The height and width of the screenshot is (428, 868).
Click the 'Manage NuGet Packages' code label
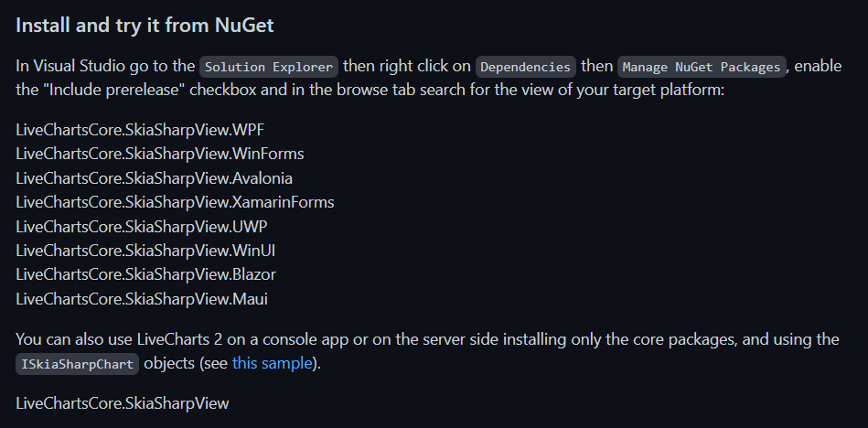tap(702, 67)
